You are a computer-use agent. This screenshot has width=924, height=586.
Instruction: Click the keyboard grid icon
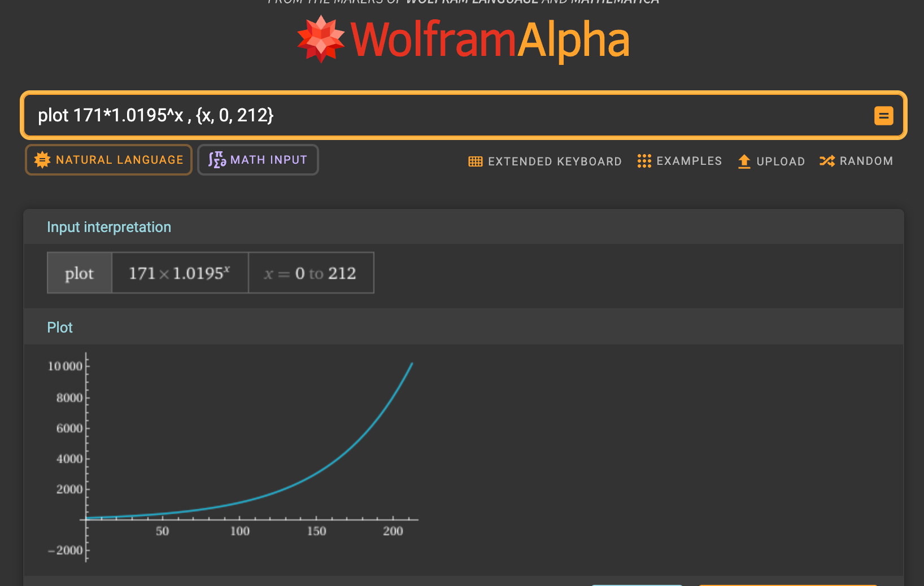[x=476, y=161]
